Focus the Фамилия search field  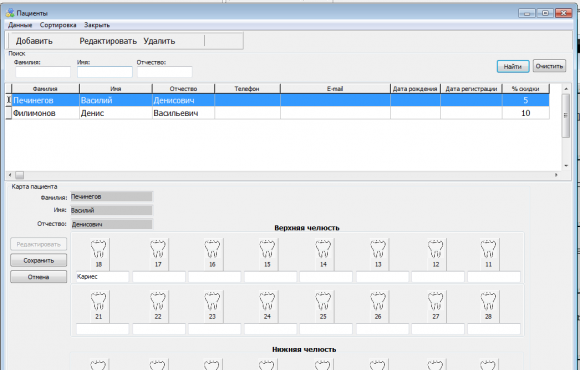click(43, 72)
